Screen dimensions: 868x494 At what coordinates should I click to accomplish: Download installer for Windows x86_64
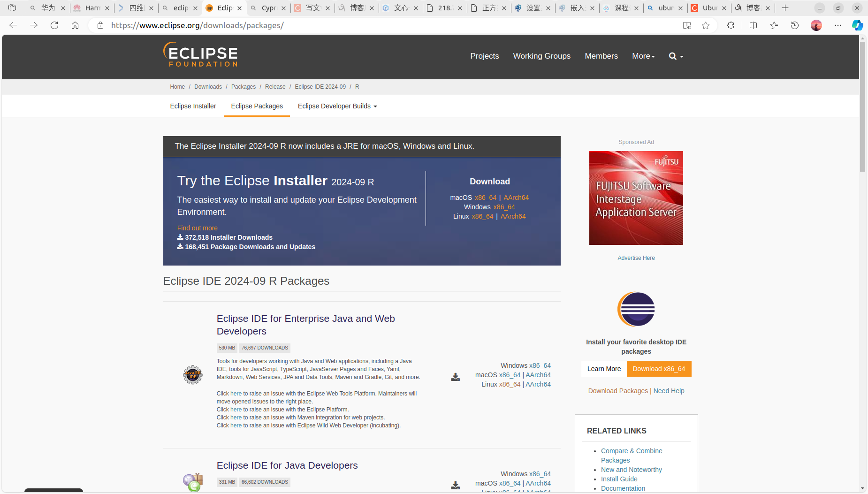point(504,207)
